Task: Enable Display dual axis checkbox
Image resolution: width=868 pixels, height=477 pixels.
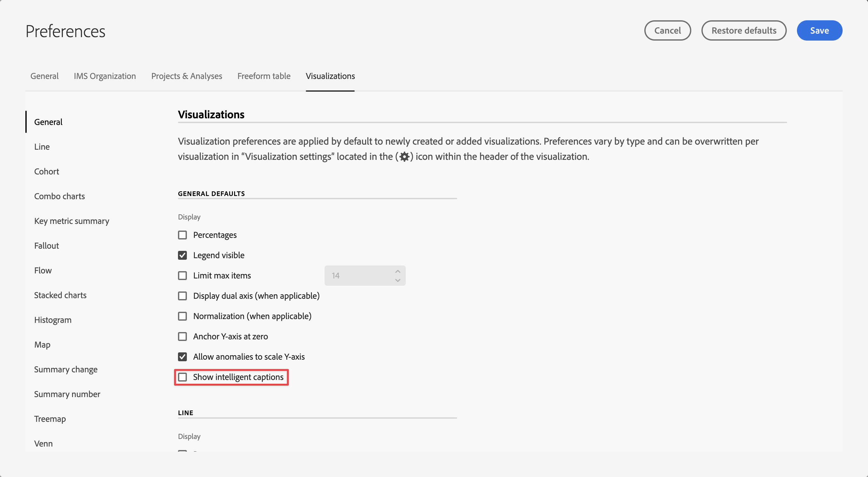Action: [x=182, y=296]
